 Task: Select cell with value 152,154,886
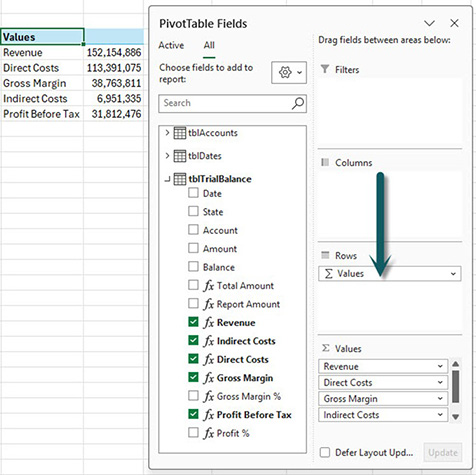tap(114, 52)
